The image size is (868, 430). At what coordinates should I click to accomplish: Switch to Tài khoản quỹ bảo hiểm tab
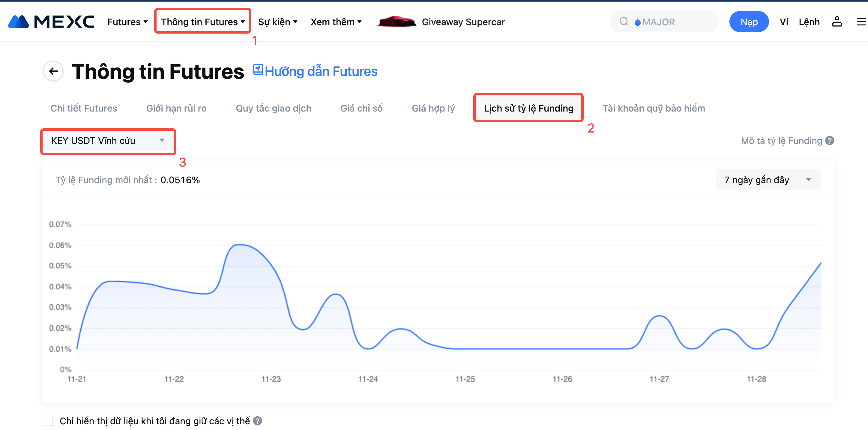(653, 108)
